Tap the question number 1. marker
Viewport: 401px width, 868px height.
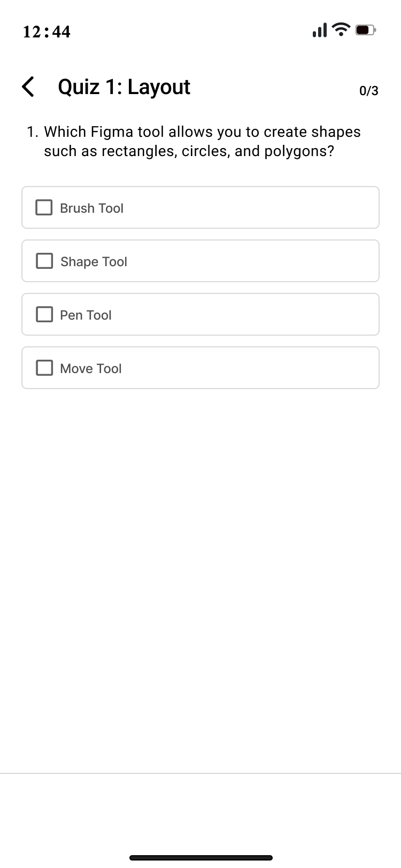coord(33,131)
